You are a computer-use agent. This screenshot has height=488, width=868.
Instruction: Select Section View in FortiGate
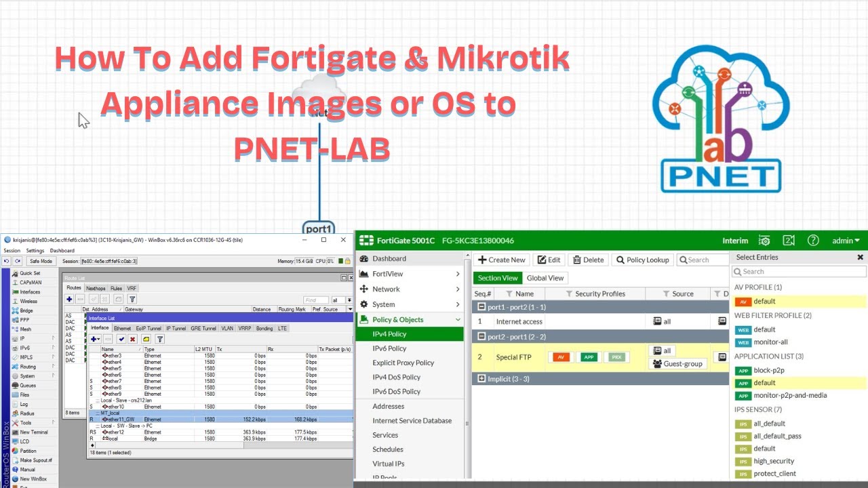pos(498,278)
